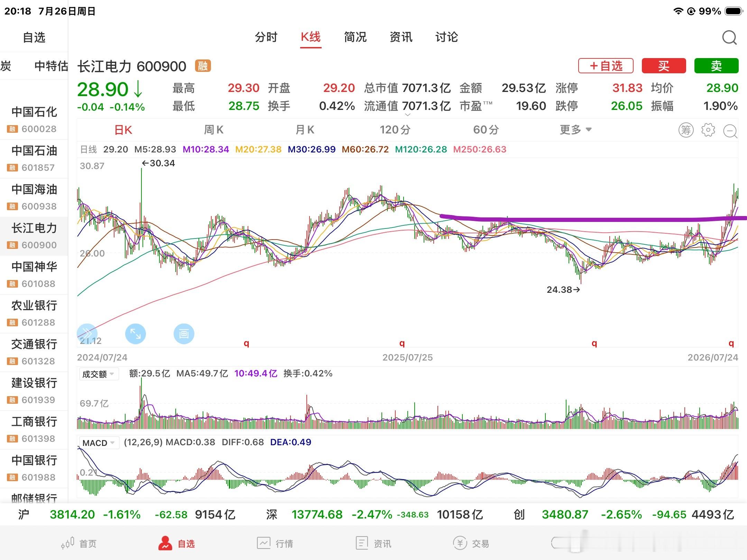Viewport: 747px width, 560px height.
Task: Tap the 融 margin badge beside 600900
Action: tap(203, 66)
